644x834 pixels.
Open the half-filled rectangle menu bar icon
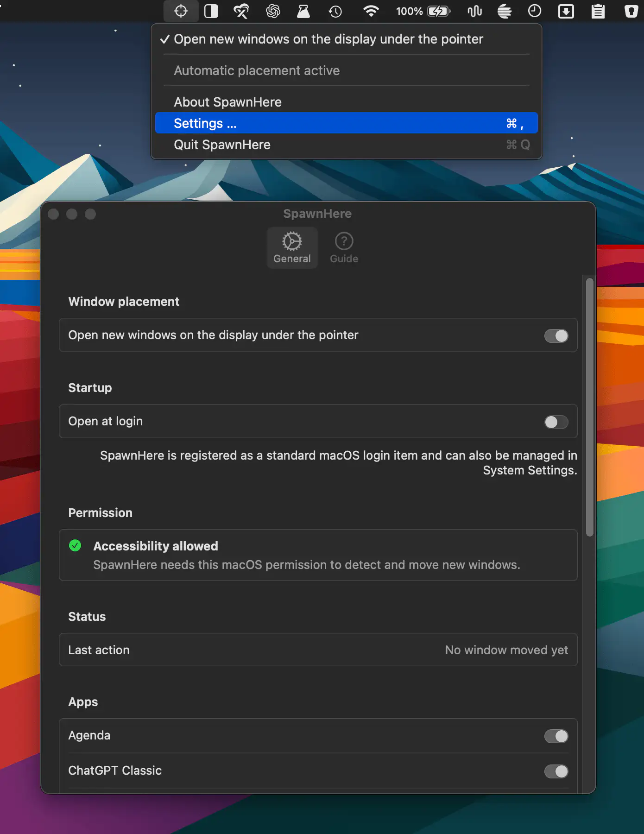point(211,11)
